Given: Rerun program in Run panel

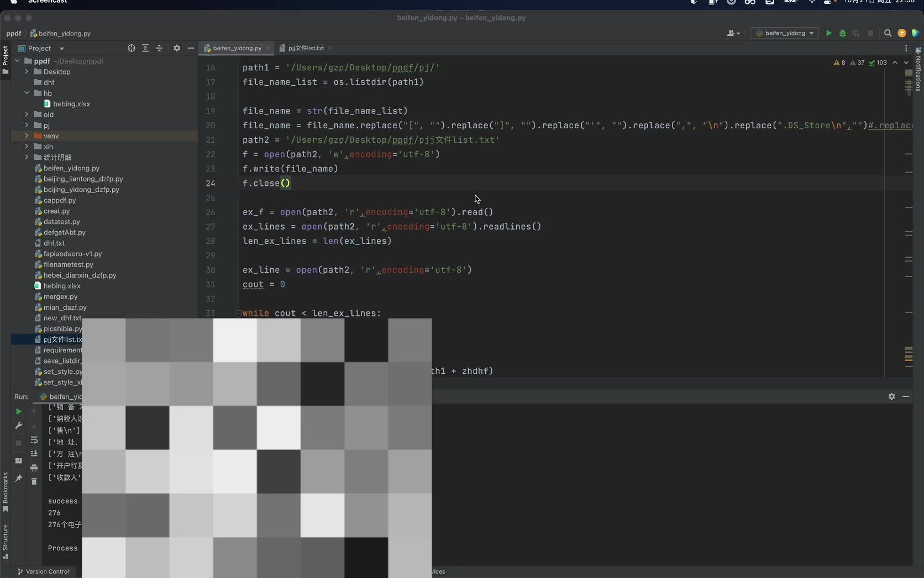Looking at the screenshot, I should (x=18, y=412).
